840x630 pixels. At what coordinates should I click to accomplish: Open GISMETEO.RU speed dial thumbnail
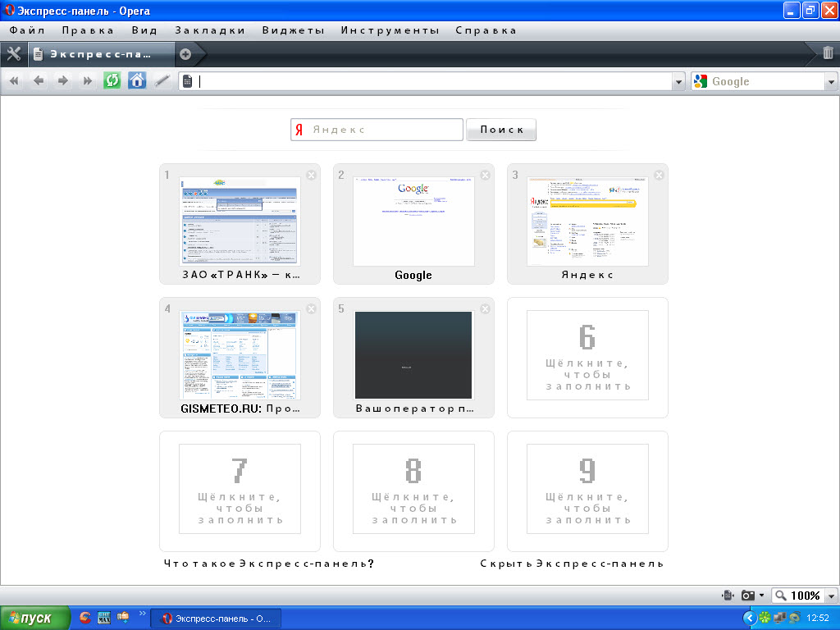240,354
